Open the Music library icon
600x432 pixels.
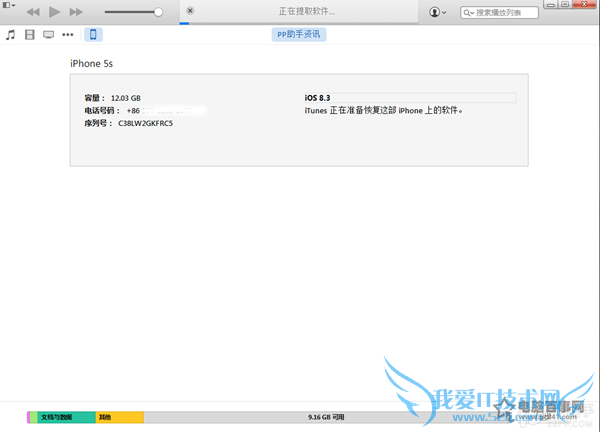(x=11, y=35)
